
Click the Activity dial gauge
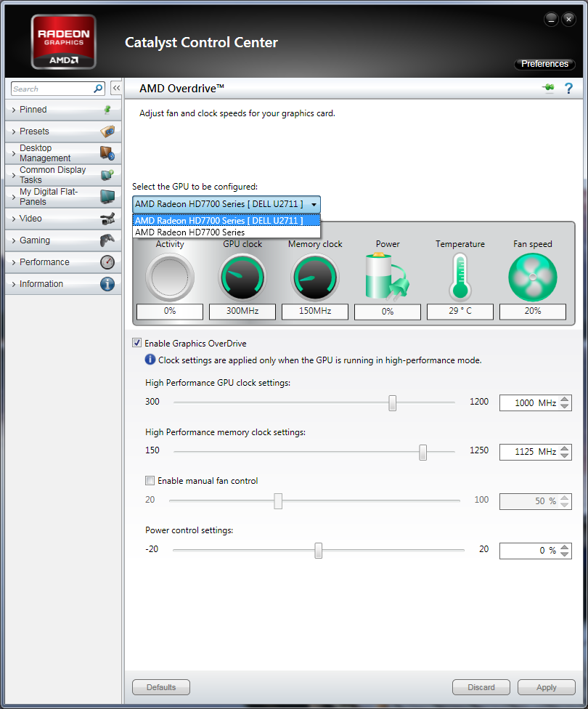[x=170, y=277]
